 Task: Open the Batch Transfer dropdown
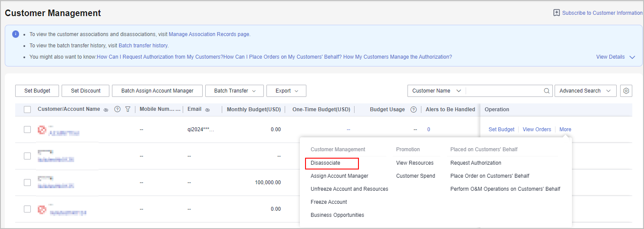point(234,91)
